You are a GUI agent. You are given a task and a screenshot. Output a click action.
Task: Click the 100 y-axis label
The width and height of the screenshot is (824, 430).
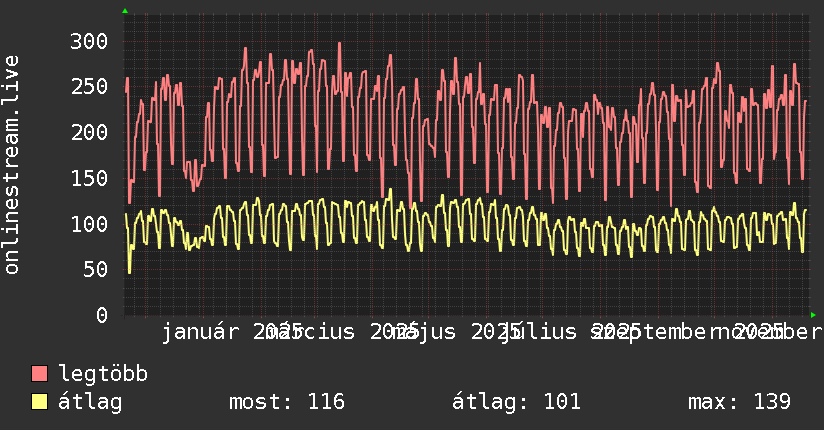coord(89,224)
